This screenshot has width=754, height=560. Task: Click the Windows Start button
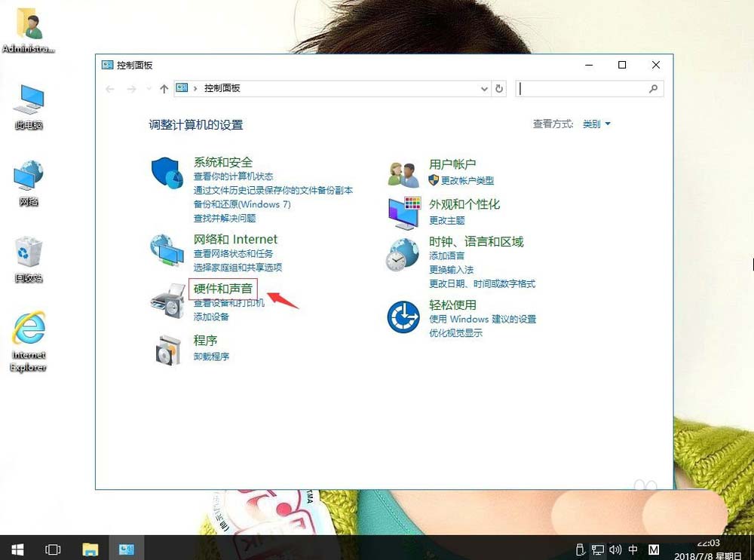point(16,549)
